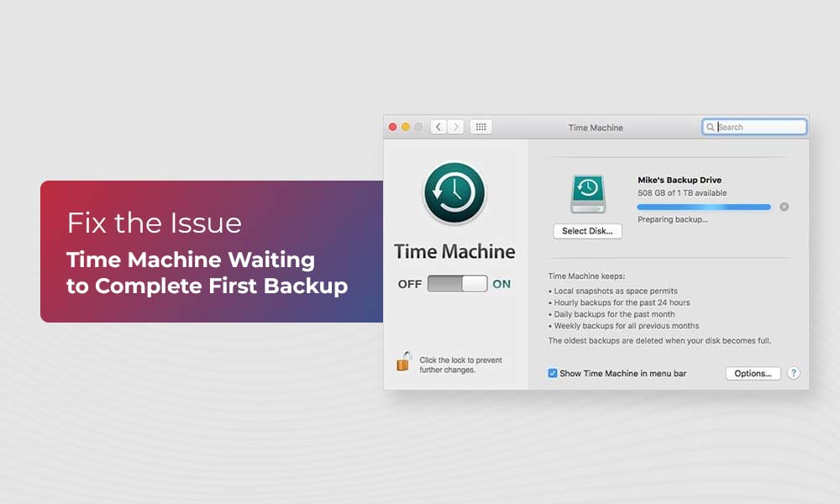Click the forward navigation arrow
This screenshot has width=840, height=504.
click(455, 127)
